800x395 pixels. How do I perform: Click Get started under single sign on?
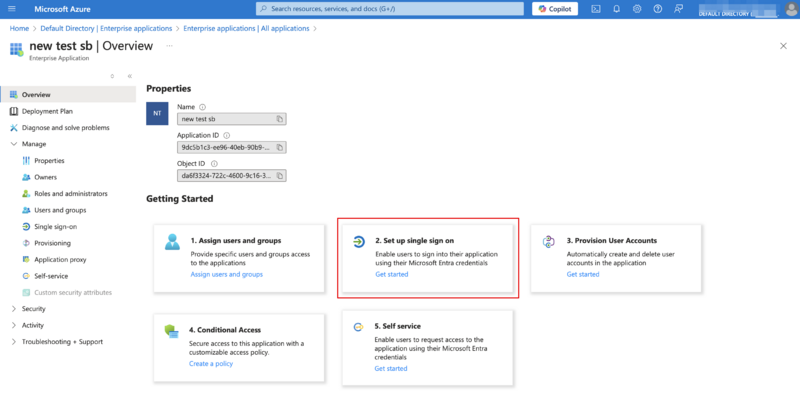coord(391,274)
